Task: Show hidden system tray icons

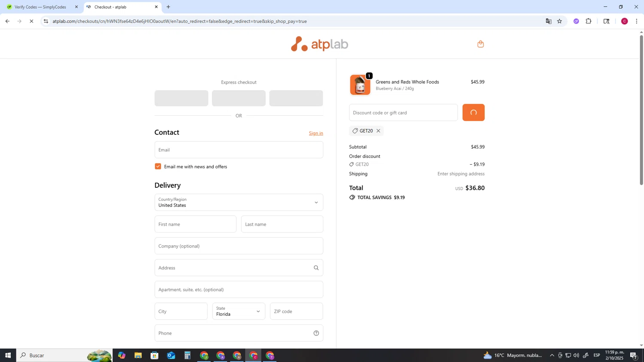Action: click(x=552, y=356)
